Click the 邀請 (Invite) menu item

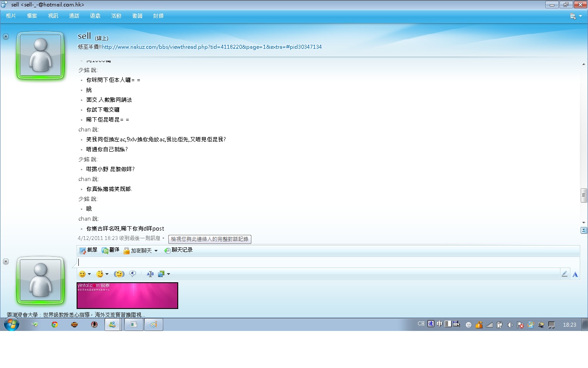click(x=137, y=16)
